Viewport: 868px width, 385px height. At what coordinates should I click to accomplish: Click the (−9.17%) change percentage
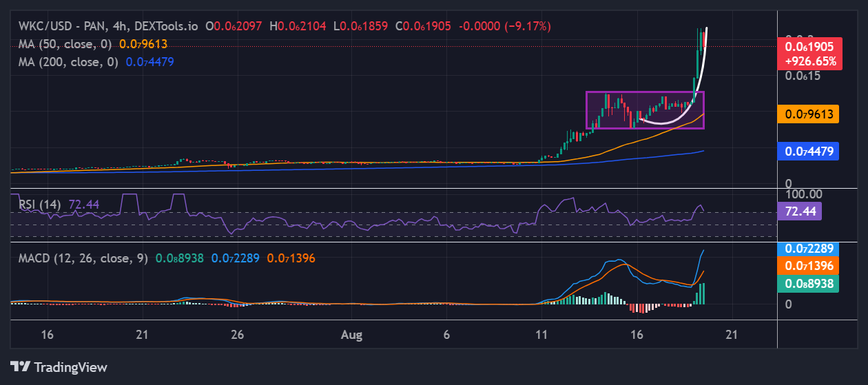528,26
